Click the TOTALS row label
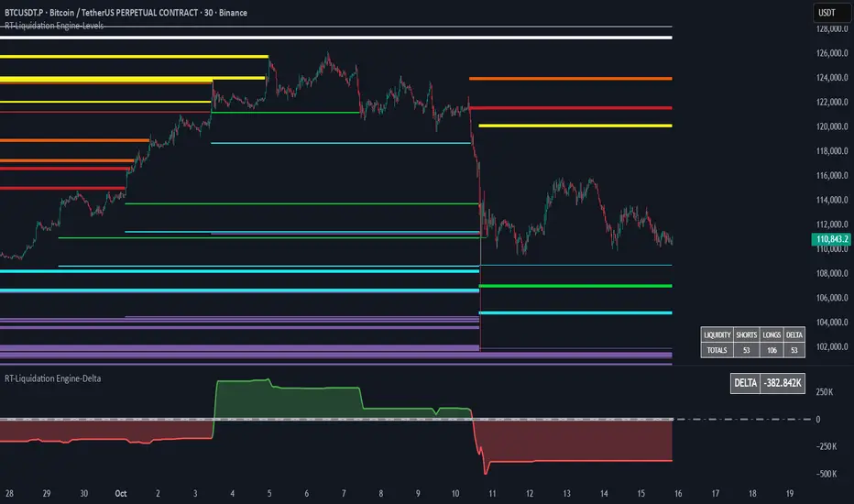Viewport: 854px width, 504px height. point(717,350)
